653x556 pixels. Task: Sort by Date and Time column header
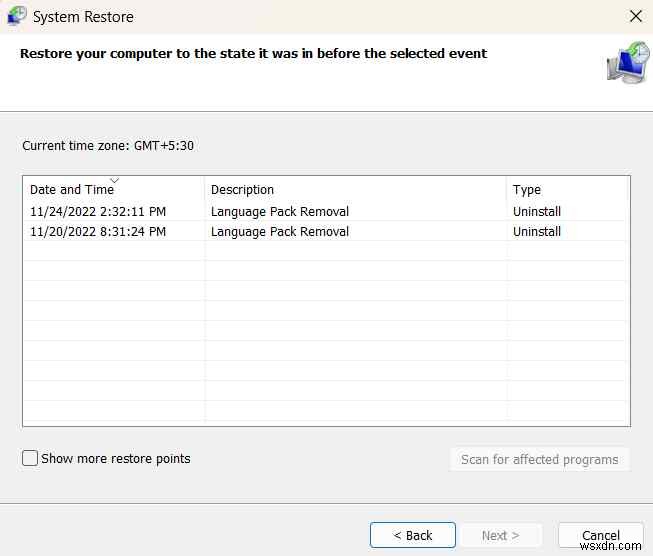pyautogui.click(x=72, y=190)
